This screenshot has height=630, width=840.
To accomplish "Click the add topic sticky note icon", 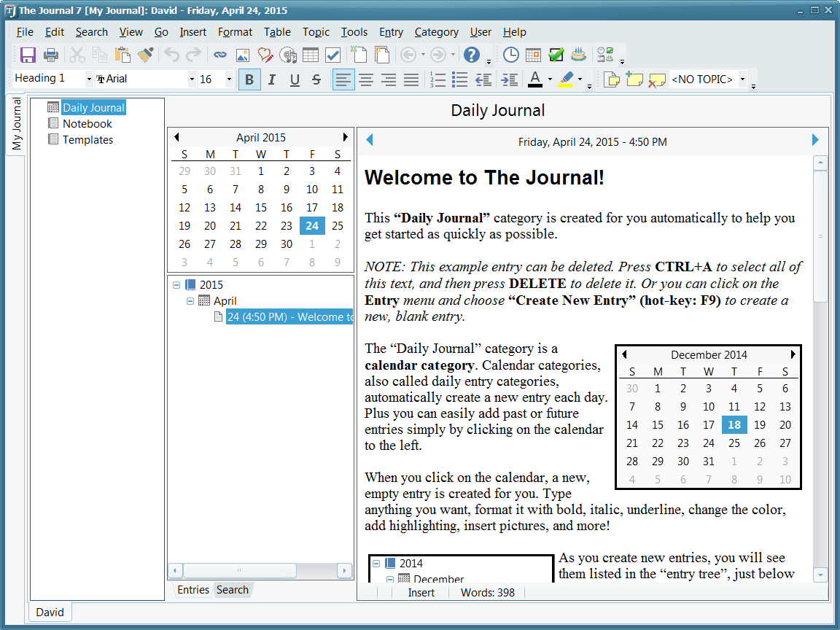I will pyautogui.click(x=634, y=79).
